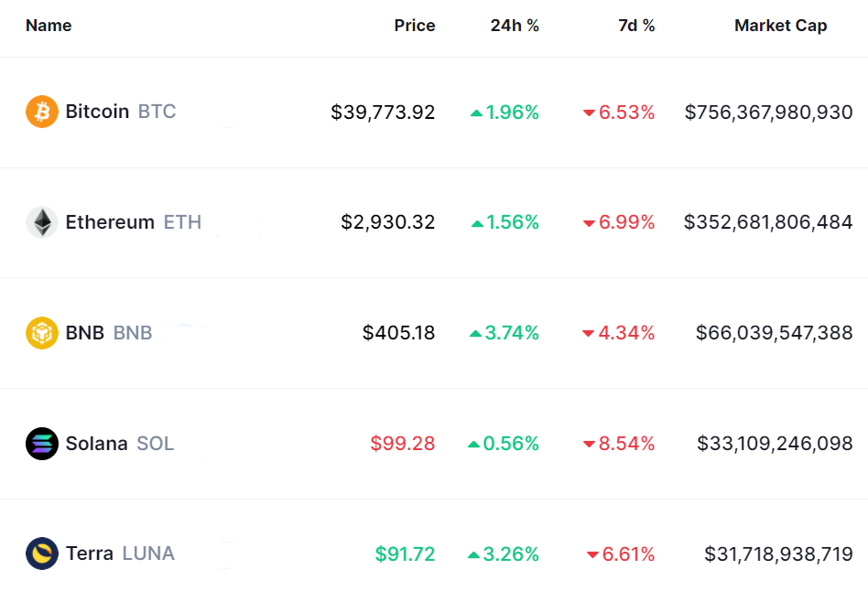Sort by the Market Cap header
868x602 pixels.
tap(780, 26)
